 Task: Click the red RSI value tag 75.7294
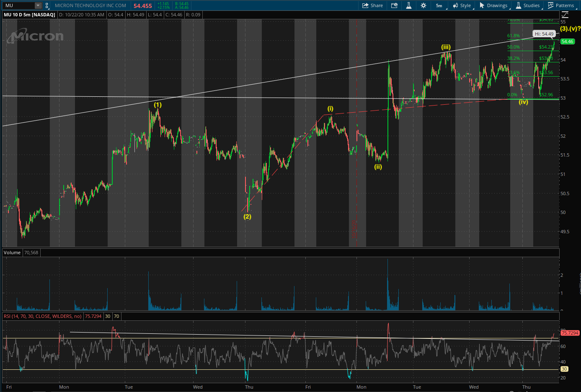tap(570, 333)
